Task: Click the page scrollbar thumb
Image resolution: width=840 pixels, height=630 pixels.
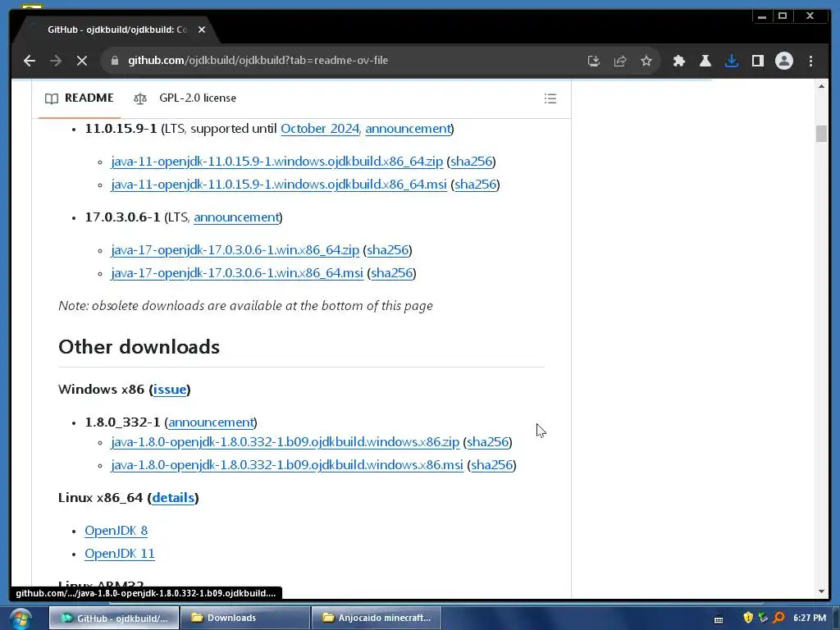Action: point(821,134)
